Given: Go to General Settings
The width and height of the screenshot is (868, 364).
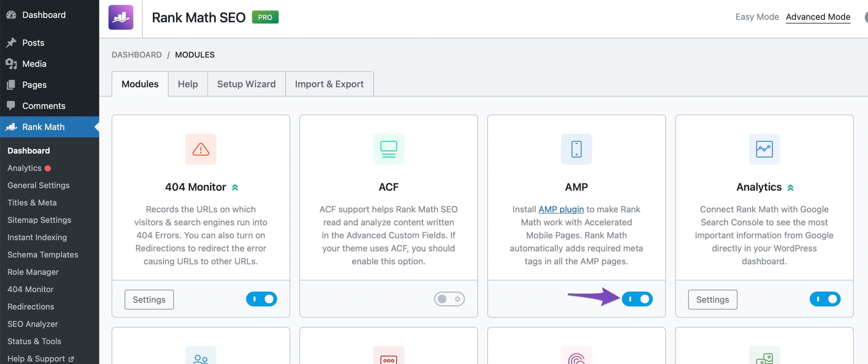Looking at the screenshot, I should 38,185.
